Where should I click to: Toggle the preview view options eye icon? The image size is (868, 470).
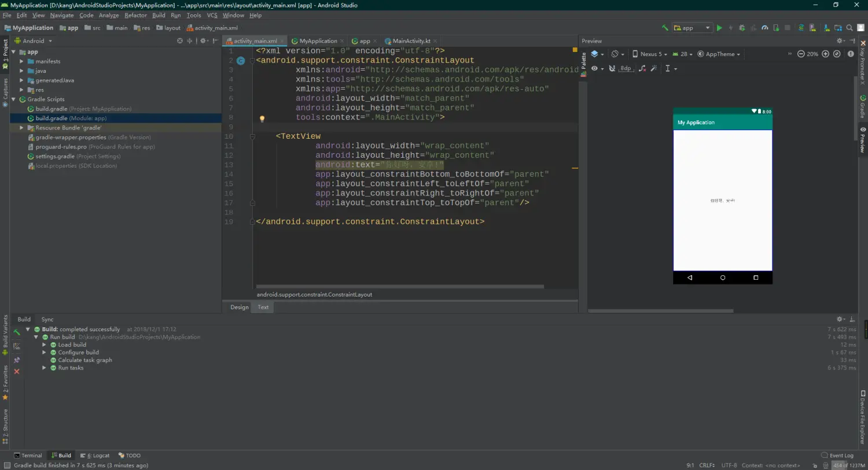tap(594, 68)
